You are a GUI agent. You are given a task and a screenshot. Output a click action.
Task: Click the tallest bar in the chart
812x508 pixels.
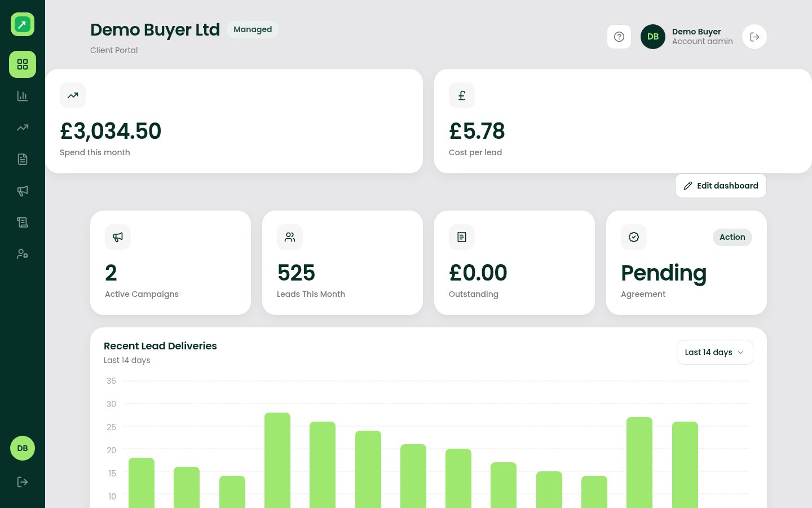277,460
